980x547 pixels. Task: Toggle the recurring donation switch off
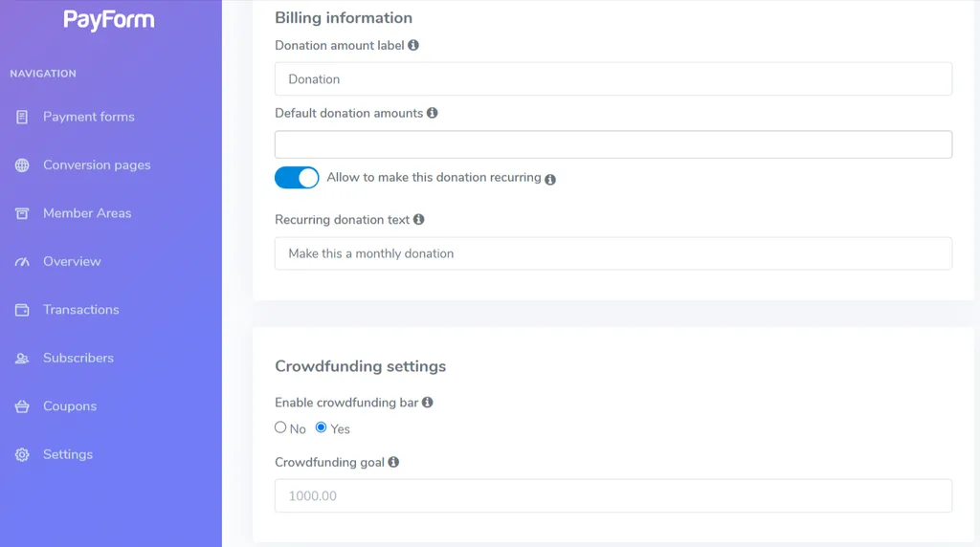(297, 178)
